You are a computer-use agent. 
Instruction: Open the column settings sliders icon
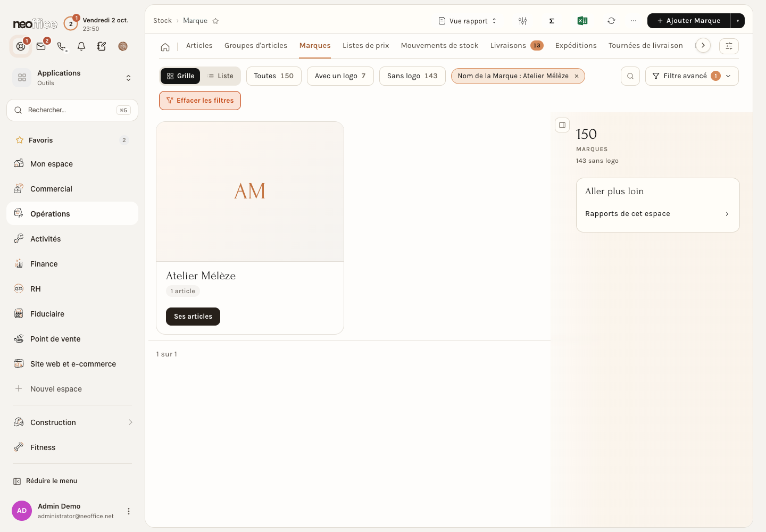point(523,21)
